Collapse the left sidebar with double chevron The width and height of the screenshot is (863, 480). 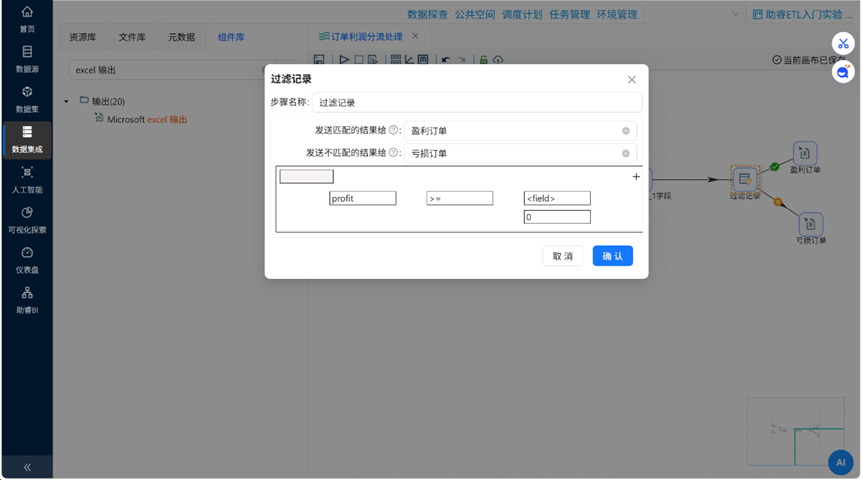[27, 467]
